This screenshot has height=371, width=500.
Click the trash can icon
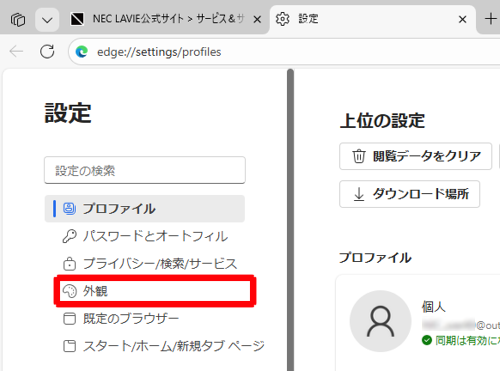click(x=359, y=156)
